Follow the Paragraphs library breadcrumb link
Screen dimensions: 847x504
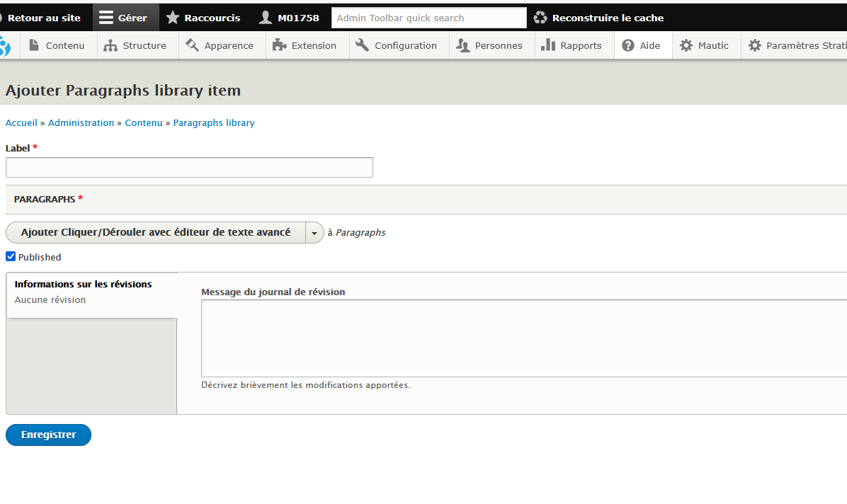(214, 123)
